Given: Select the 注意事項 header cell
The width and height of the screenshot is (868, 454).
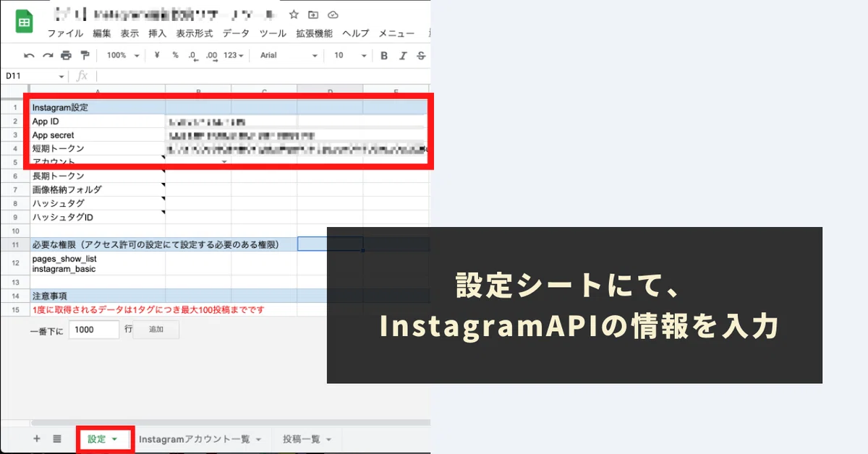Looking at the screenshot, I should pos(98,296).
